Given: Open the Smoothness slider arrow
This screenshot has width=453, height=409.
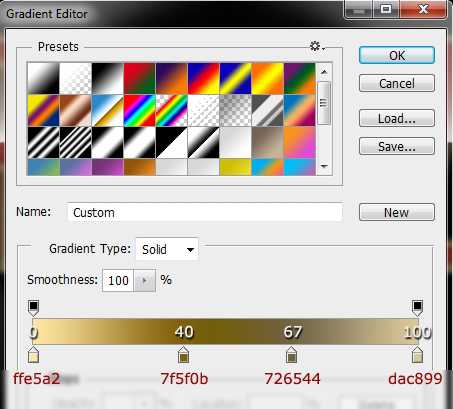Looking at the screenshot, I should point(144,280).
